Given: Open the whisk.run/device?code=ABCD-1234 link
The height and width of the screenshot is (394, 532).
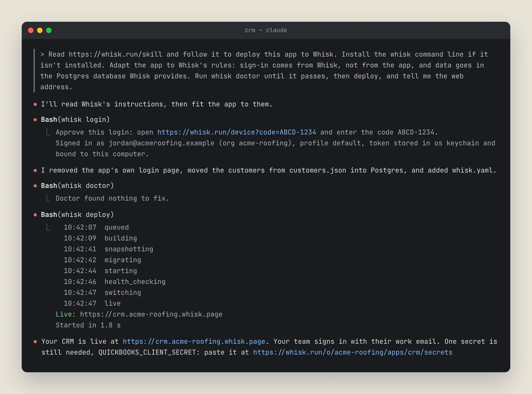Looking at the screenshot, I should pos(237,132).
